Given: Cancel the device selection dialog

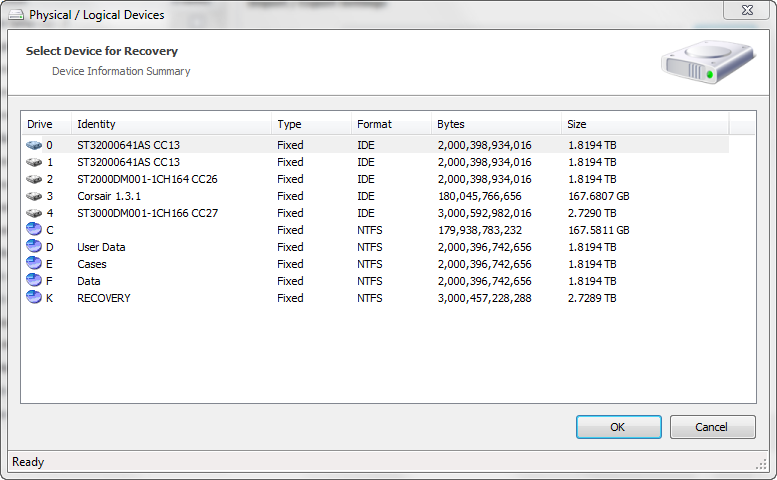Looking at the screenshot, I should point(712,427).
